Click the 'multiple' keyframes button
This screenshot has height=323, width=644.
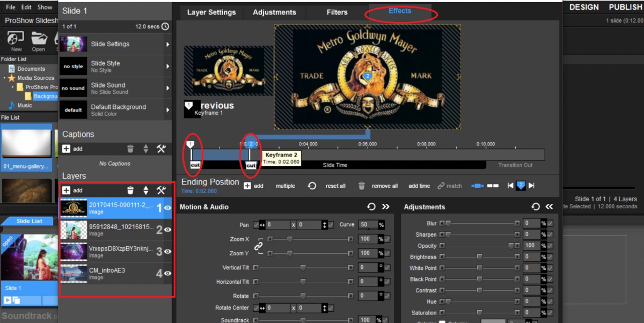pyautogui.click(x=286, y=186)
